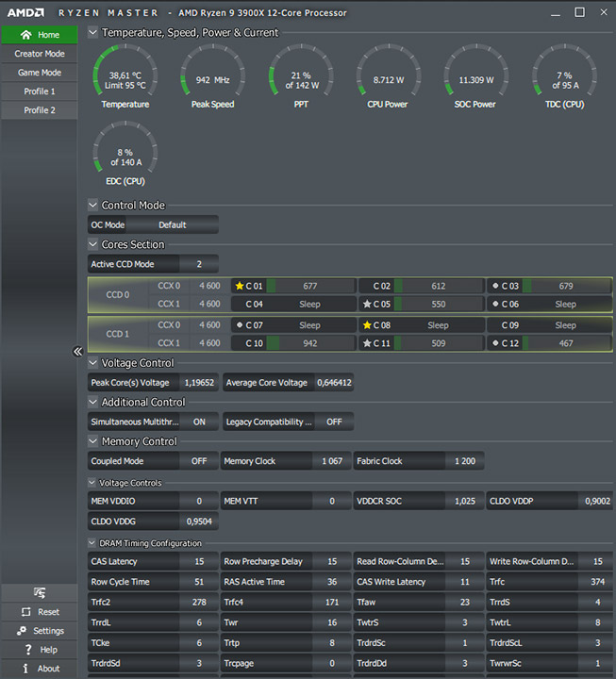Viewport: 616px width, 679px height.
Task: Collapse the Memory Control section
Action: click(x=92, y=441)
